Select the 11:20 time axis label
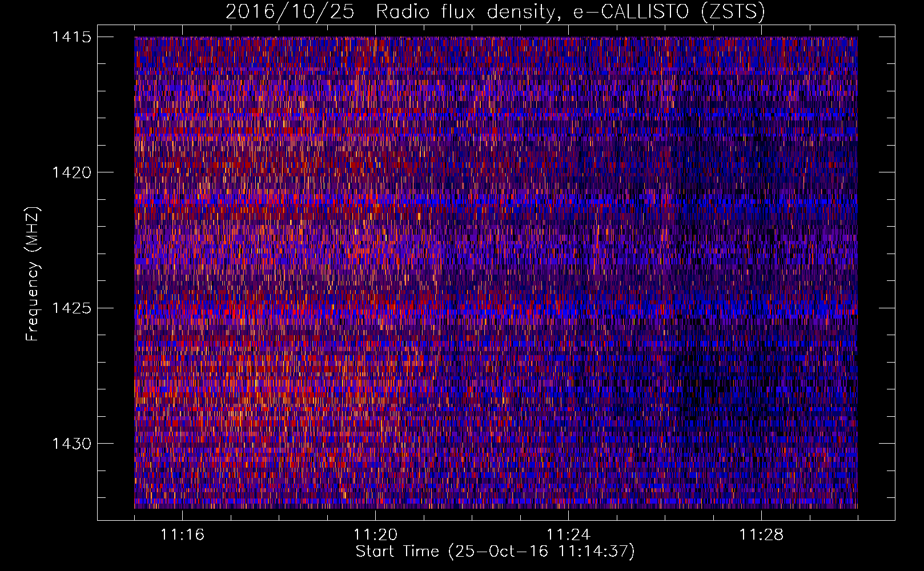Viewport: 924px width, 571px height. click(376, 535)
